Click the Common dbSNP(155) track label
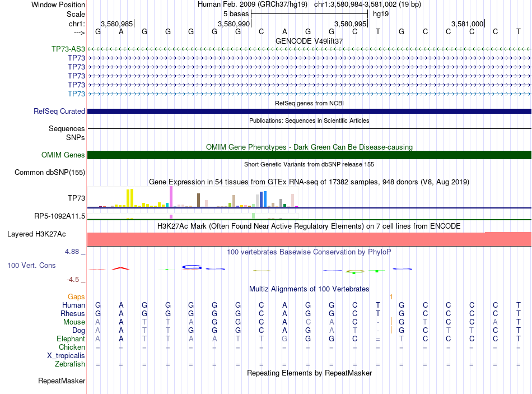The image size is (532, 394). pos(50,172)
